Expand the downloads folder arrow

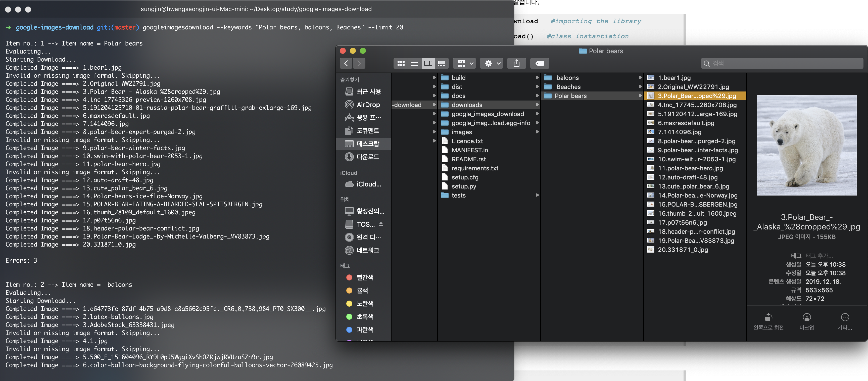[538, 105]
